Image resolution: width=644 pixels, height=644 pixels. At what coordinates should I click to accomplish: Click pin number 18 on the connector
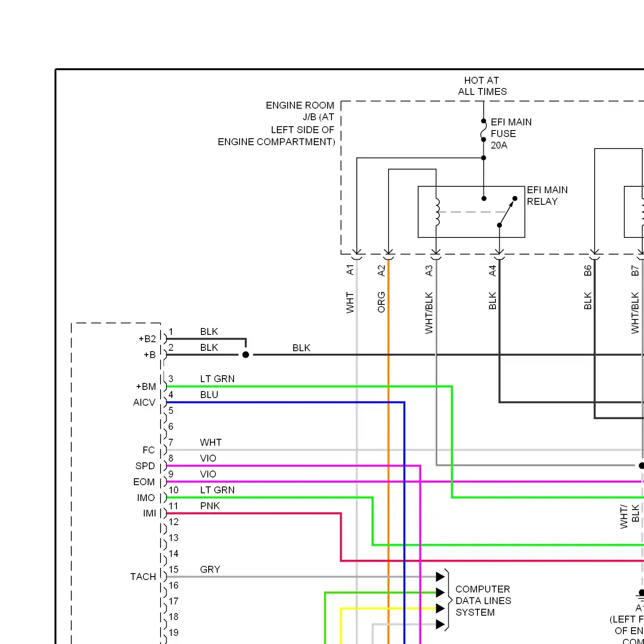tap(173, 617)
